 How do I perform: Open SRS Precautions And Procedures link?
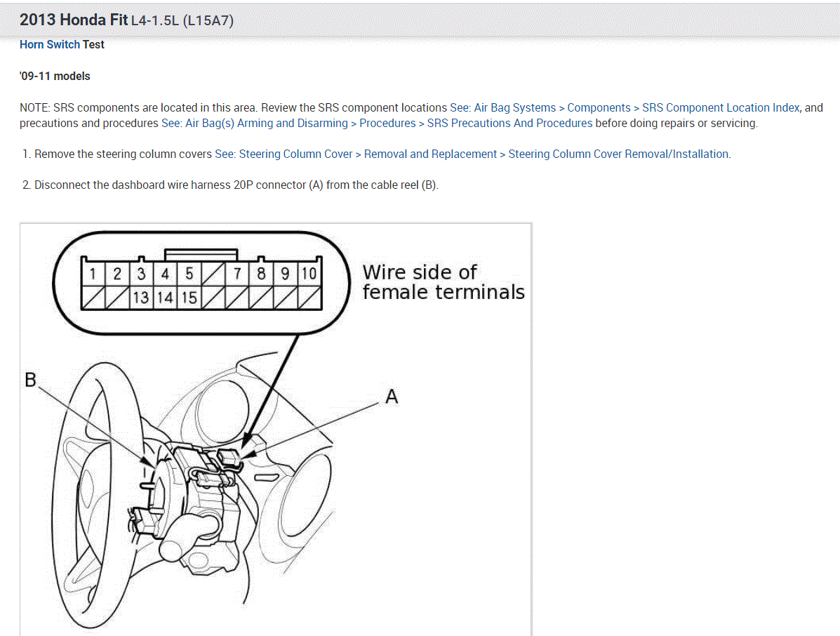509,124
